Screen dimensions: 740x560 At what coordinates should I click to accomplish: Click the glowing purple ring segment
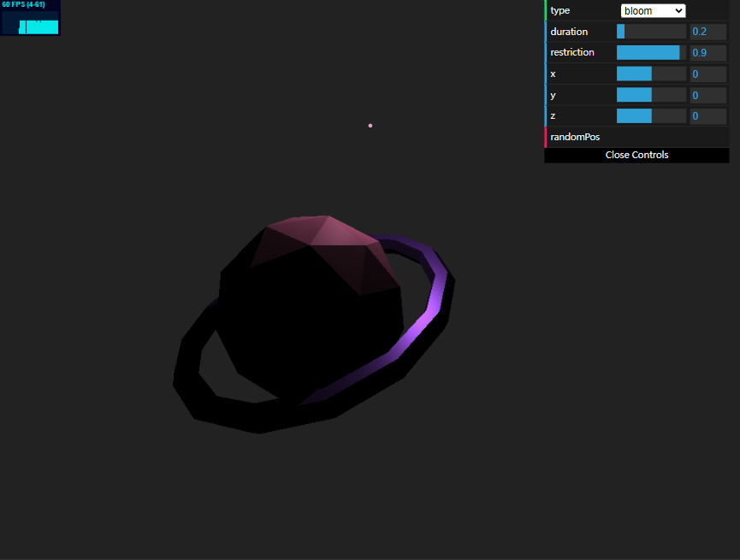pos(423,315)
